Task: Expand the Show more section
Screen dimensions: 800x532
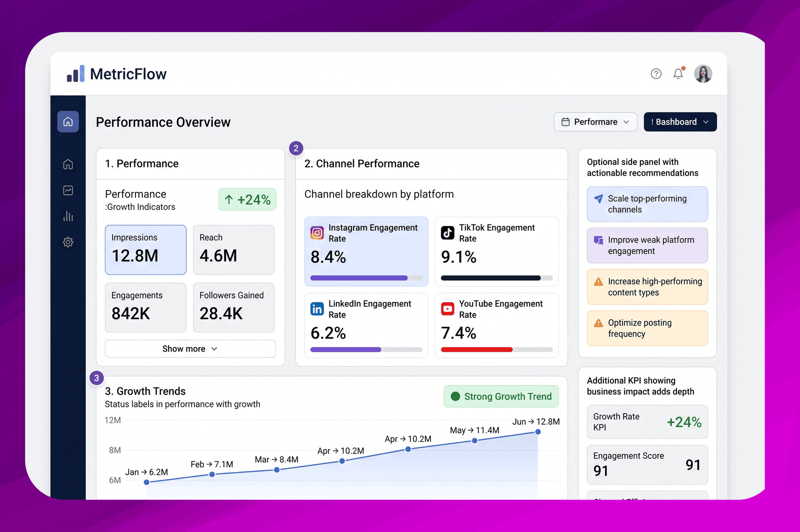Action: [x=190, y=349]
